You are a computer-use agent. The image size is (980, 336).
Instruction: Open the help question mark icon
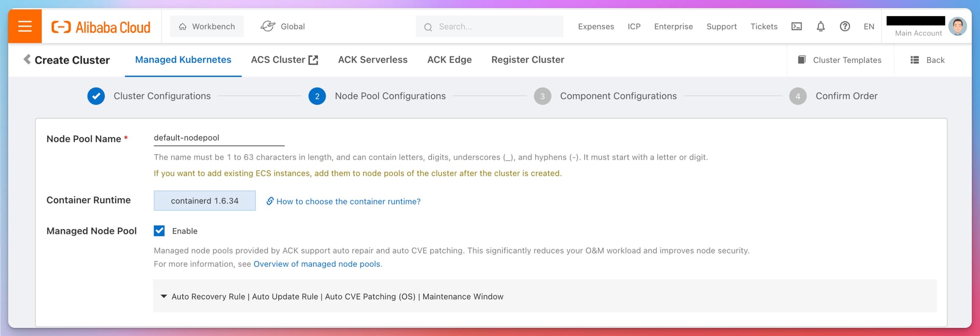pyautogui.click(x=845, y=26)
